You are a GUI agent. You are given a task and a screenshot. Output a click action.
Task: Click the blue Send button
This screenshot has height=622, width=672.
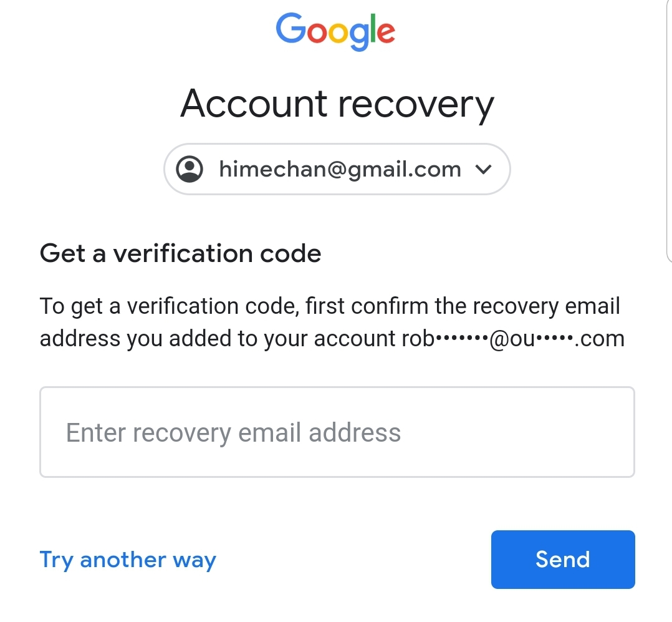point(563,560)
